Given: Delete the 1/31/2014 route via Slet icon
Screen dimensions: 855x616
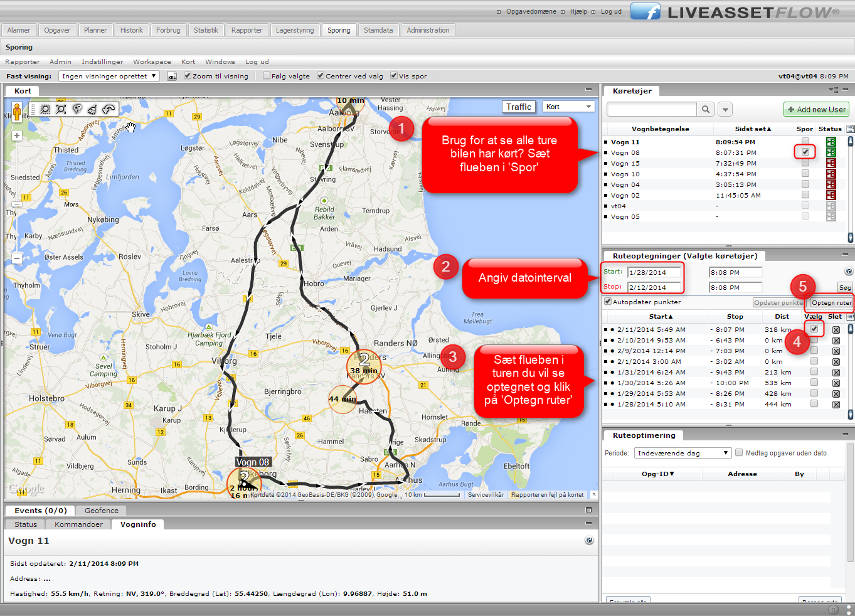Looking at the screenshot, I should pos(836,373).
